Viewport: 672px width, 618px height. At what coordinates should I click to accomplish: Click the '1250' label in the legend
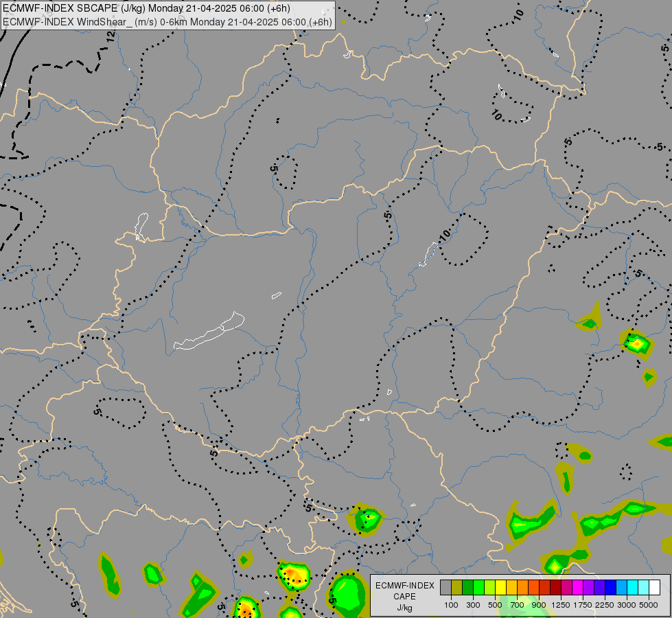pyautogui.click(x=561, y=605)
